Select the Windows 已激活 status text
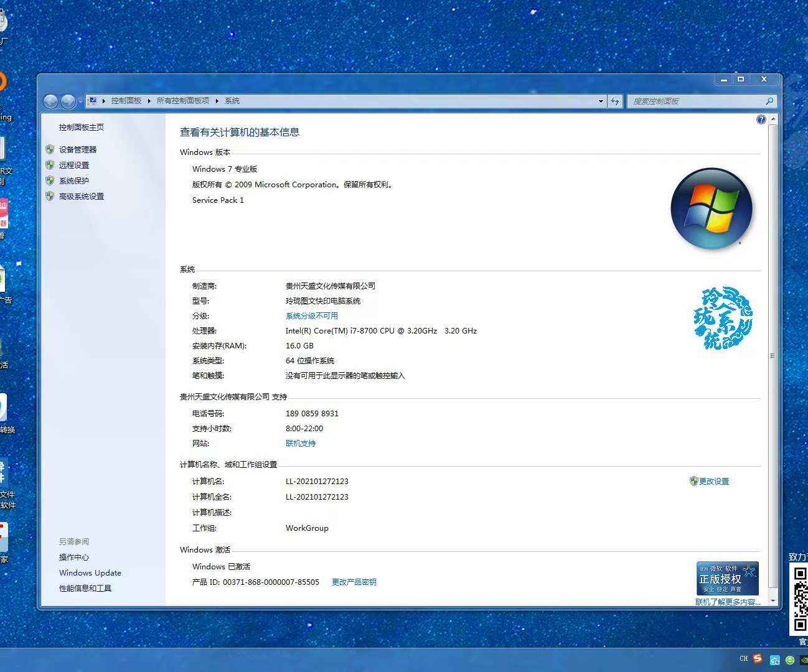This screenshot has width=808, height=672. click(221, 567)
